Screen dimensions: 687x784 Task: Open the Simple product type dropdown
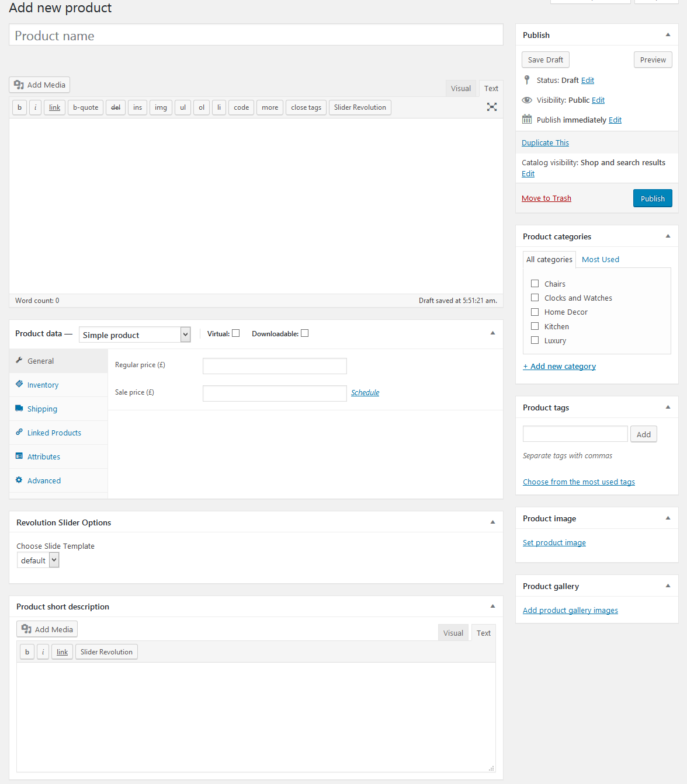[x=134, y=334]
